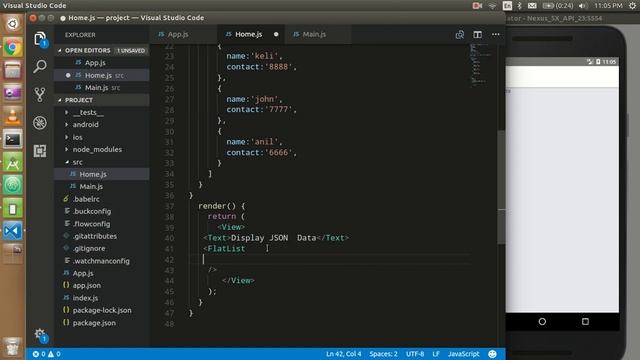This screenshot has width=640, height=360.
Task: Open the system session gear menu
Action: pos(632,6)
